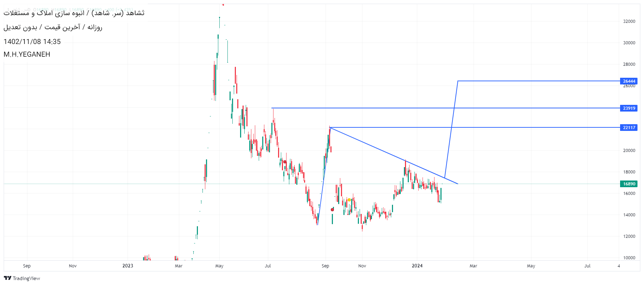Screen dimensions: 644x285
Task: Click the 10000 price axis label
Action: pyautogui.click(x=629, y=258)
